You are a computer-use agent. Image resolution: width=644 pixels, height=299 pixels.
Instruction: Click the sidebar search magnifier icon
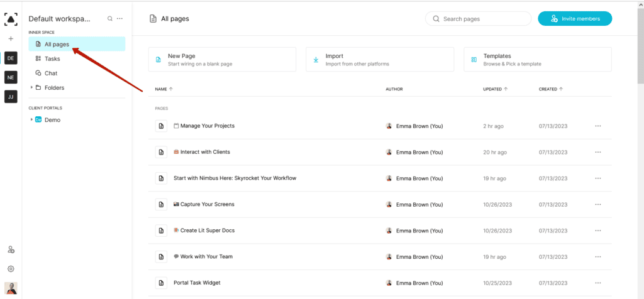110,19
